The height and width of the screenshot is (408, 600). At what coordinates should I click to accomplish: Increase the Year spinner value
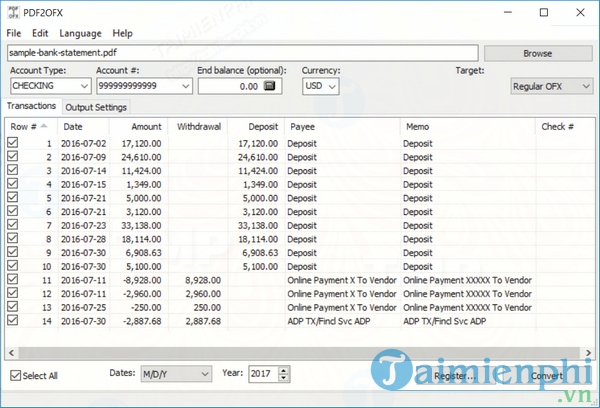pos(285,369)
